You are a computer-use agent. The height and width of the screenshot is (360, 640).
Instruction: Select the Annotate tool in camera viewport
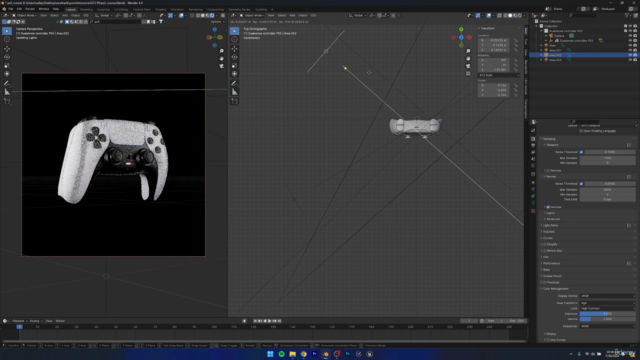pyautogui.click(x=7, y=83)
